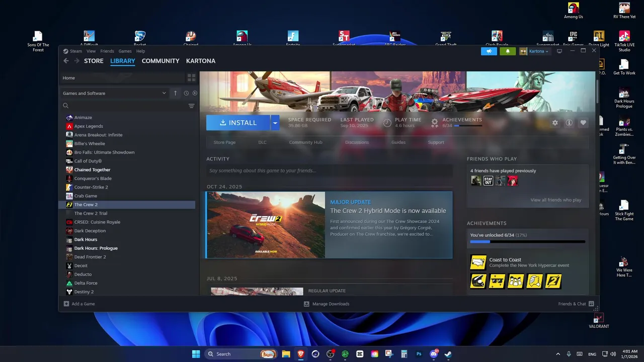Open the Community Hub link
This screenshot has height=362, width=644.
tap(305, 142)
